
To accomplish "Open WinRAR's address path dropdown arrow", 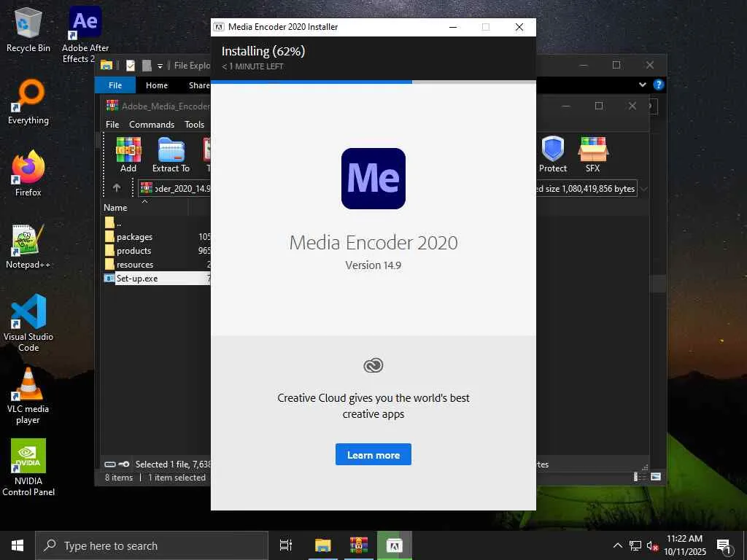I will 644,189.
